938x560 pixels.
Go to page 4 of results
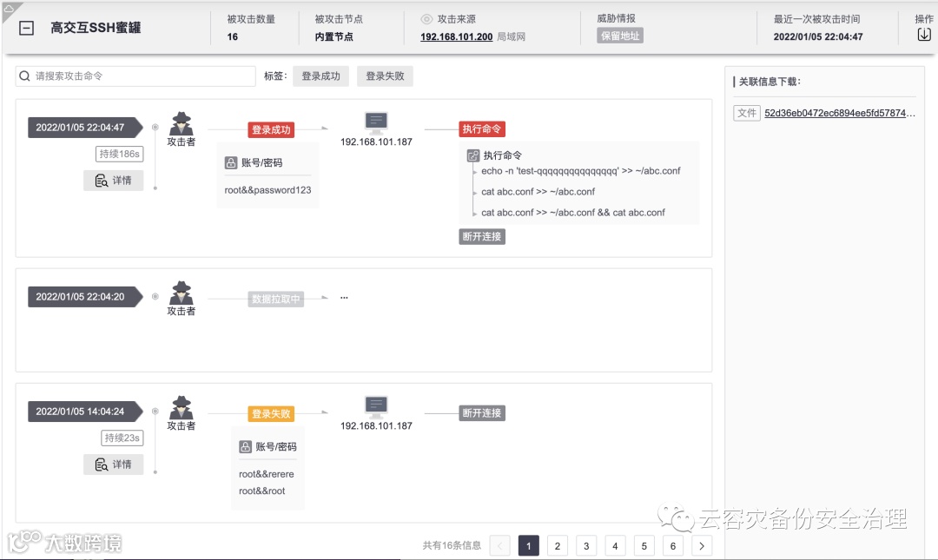click(x=615, y=545)
